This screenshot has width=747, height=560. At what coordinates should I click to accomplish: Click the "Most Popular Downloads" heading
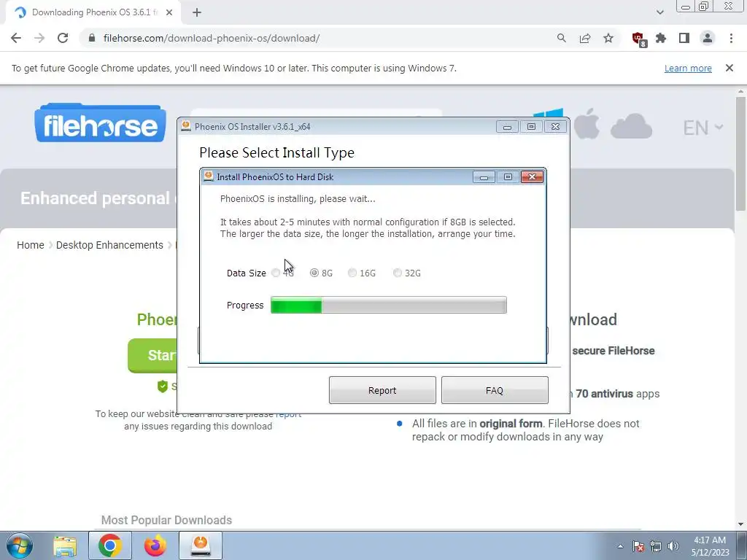pyautogui.click(x=167, y=520)
